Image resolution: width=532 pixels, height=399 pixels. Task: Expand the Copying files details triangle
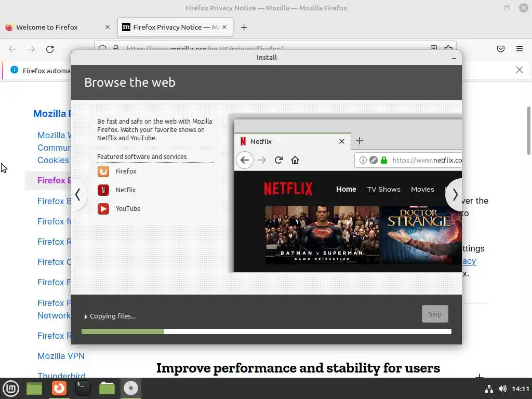coord(86,316)
